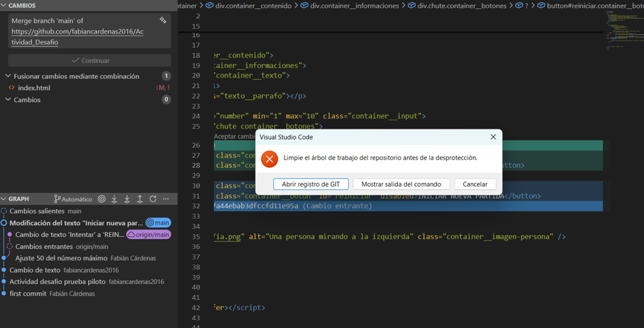This screenshot has width=644, height=328.
Task: Click the red error icon in the dialog
Action: pyautogui.click(x=269, y=159)
